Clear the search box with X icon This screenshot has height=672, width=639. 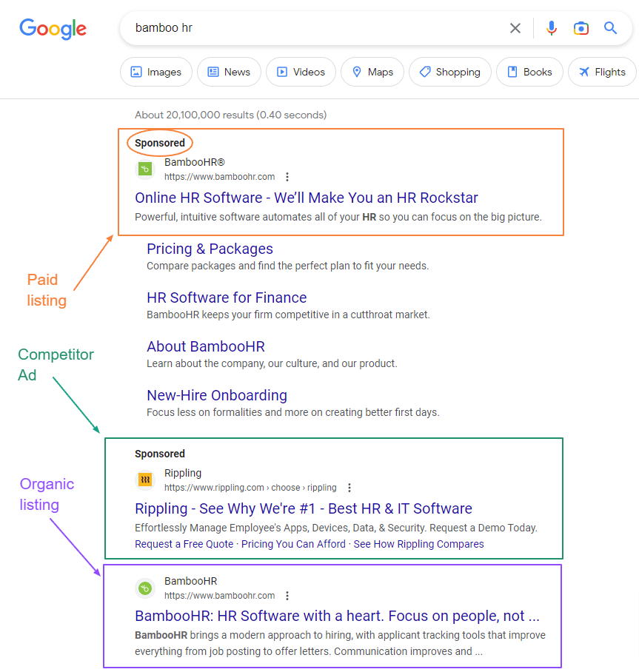[x=515, y=28]
